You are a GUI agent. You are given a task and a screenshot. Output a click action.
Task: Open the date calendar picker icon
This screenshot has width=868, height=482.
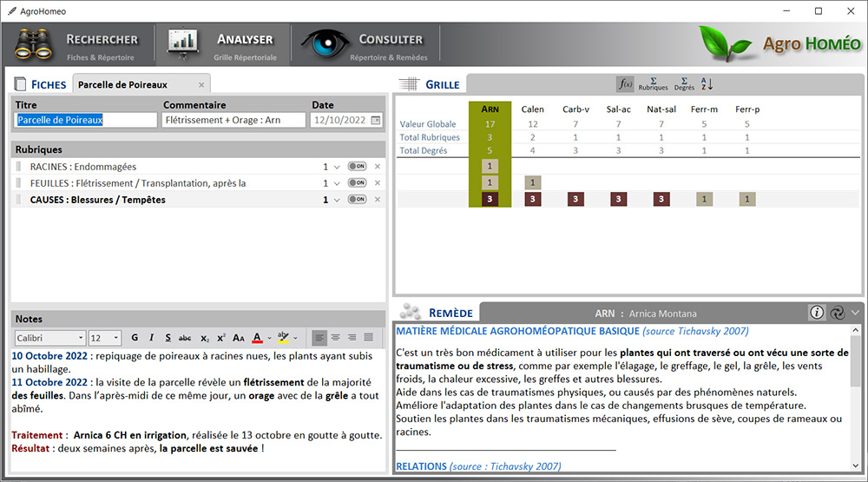(x=376, y=120)
